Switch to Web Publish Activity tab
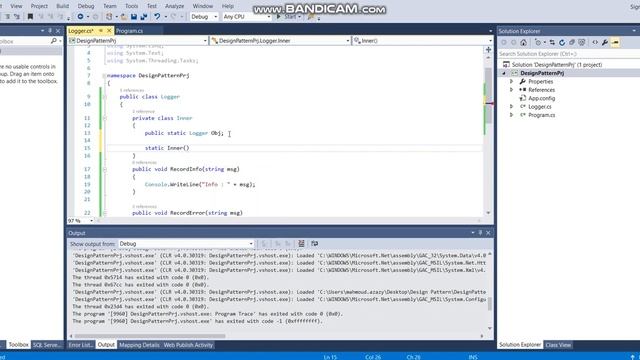Screen dimensions: 640x360 click(x=188, y=345)
